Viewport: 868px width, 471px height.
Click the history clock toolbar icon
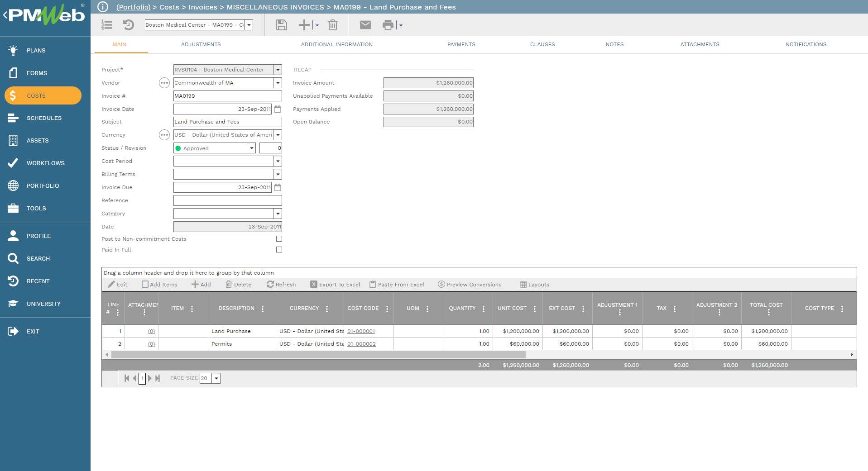point(129,25)
